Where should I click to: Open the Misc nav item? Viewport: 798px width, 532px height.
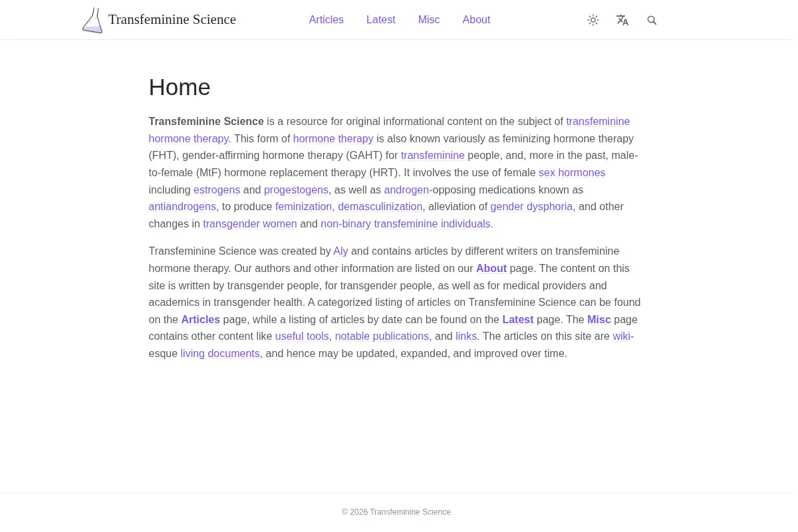(x=429, y=20)
